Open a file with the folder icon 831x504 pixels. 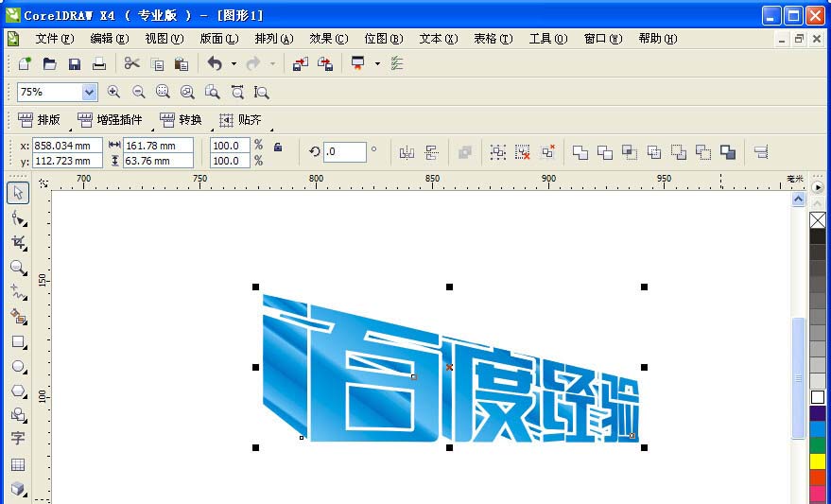coord(50,64)
